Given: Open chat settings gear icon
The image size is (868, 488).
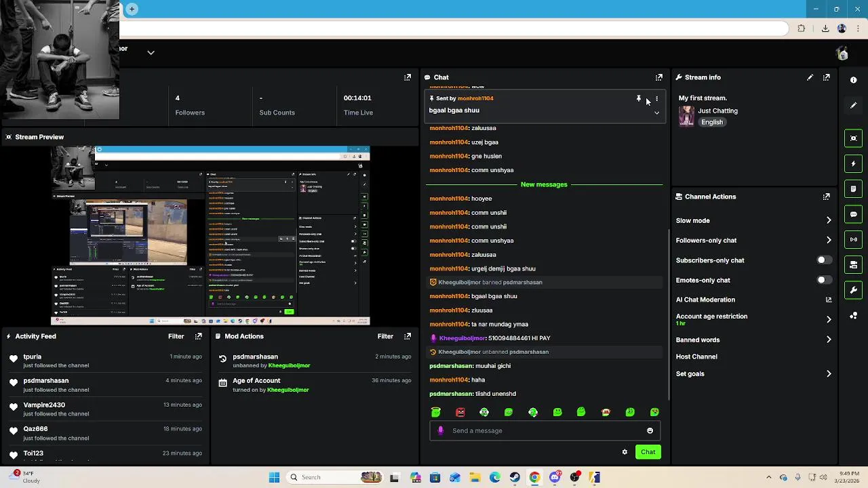Looking at the screenshot, I should [625, 452].
